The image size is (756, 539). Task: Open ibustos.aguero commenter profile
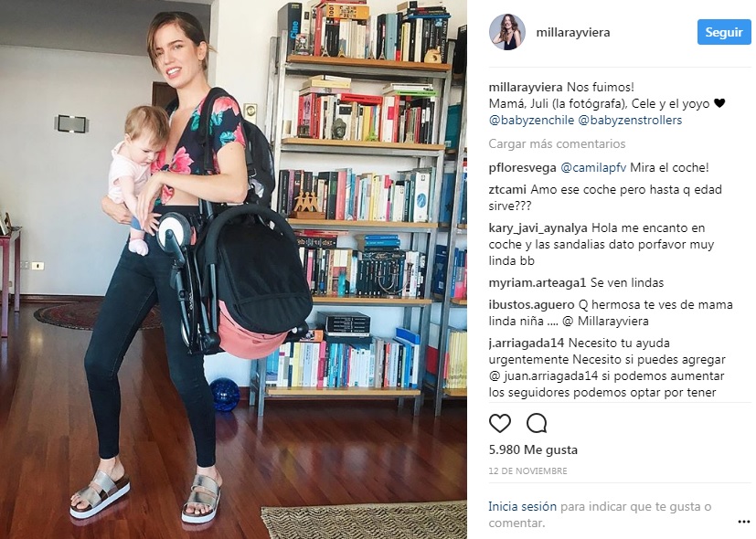531,305
